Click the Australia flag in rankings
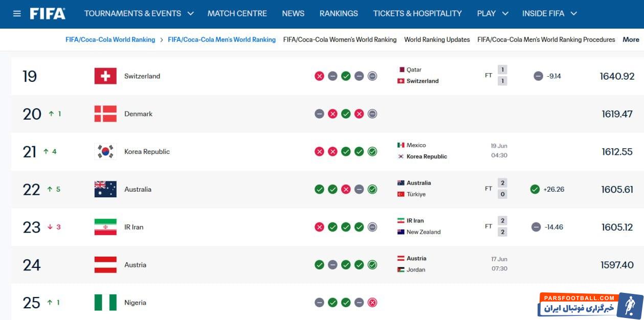The height and width of the screenshot is (320, 644). tap(105, 189)
